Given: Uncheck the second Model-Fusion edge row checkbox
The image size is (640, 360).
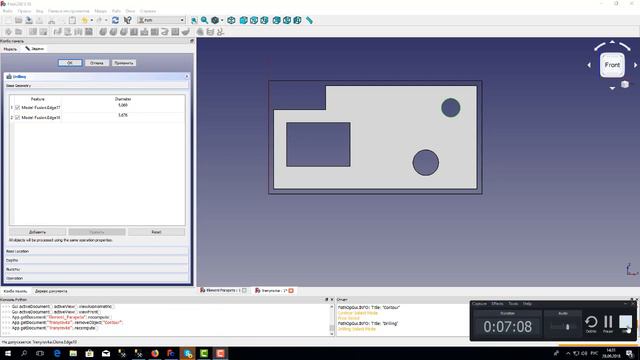Looking at the screenshot, I should 17,117.
